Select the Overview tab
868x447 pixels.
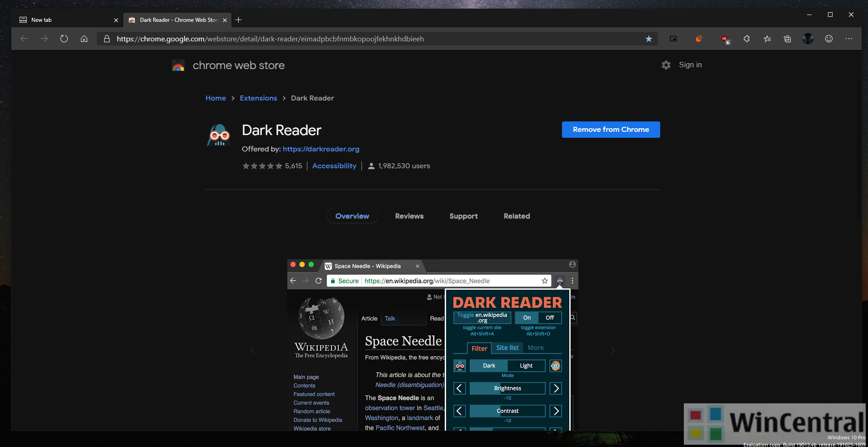(352, 216)
